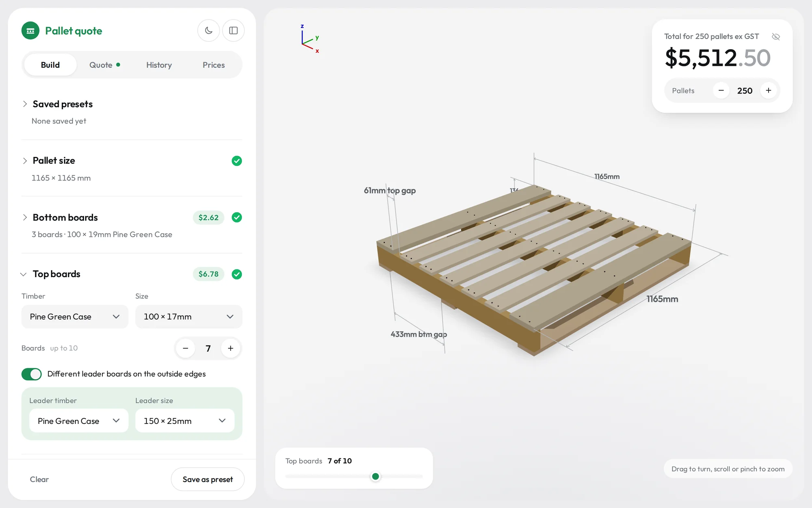
Task: Click the Pallet quote logo icon
Action: click(30, 30)
